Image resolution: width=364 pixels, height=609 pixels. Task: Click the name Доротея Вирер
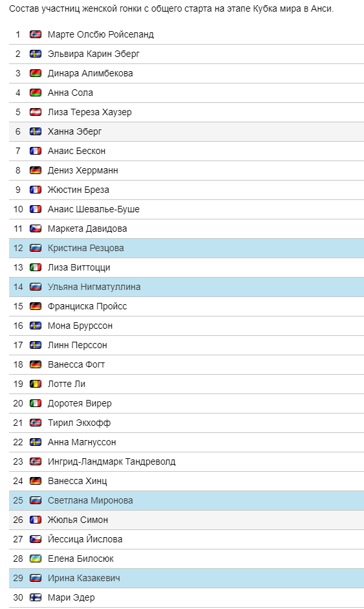point(80,403)
